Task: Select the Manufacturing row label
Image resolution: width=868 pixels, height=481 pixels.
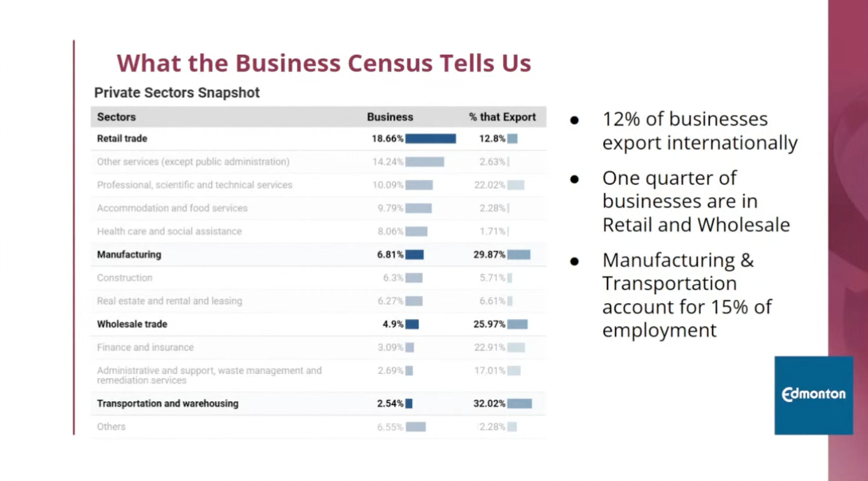Action: [129, 255]
